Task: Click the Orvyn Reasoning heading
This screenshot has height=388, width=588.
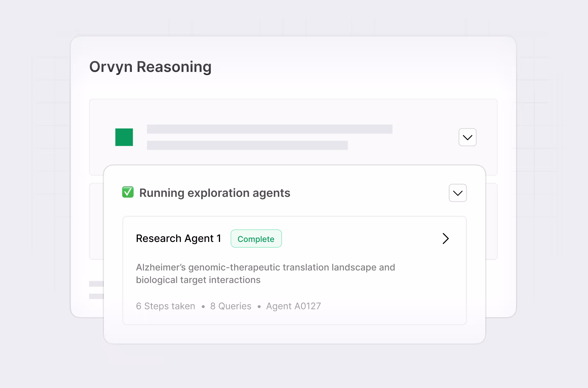Action: [150, 67]
